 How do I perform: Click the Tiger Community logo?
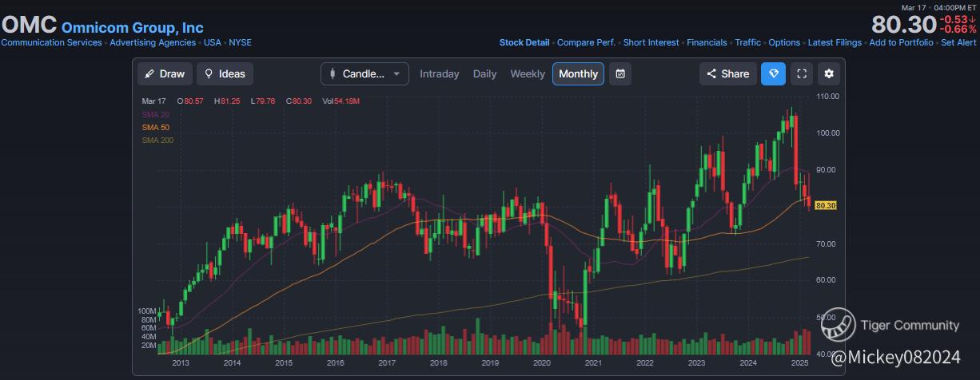[839, 325]
